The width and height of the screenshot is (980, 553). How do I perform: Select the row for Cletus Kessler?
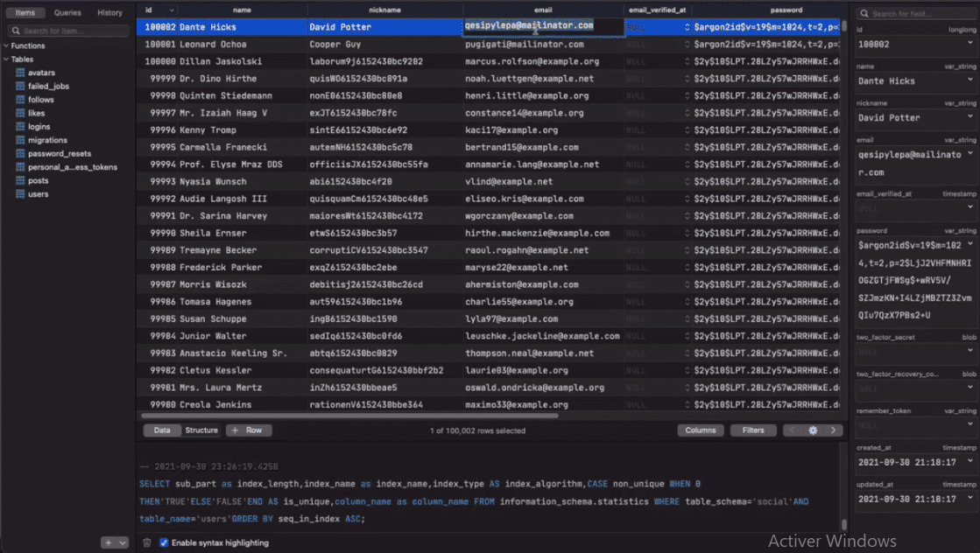pos(489,371)
